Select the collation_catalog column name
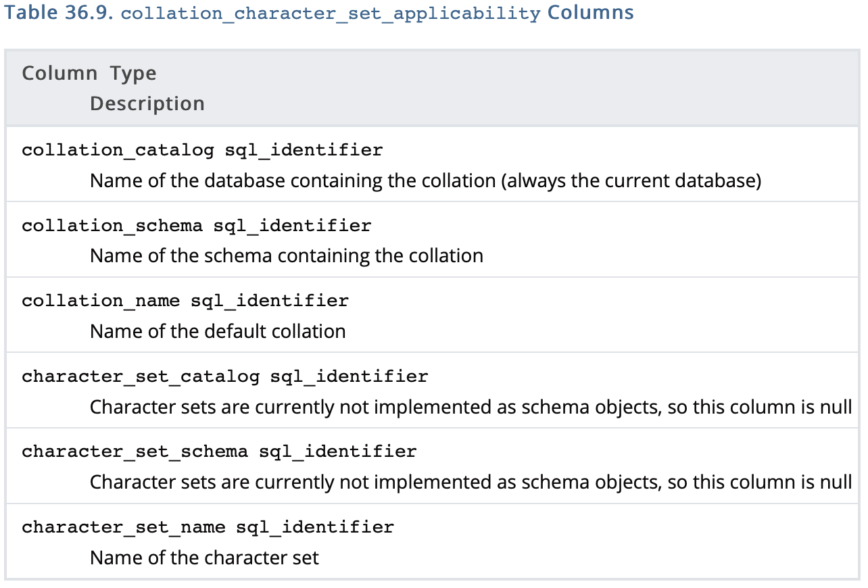Viewport: 868px width, 588px height. click(118, 150)
